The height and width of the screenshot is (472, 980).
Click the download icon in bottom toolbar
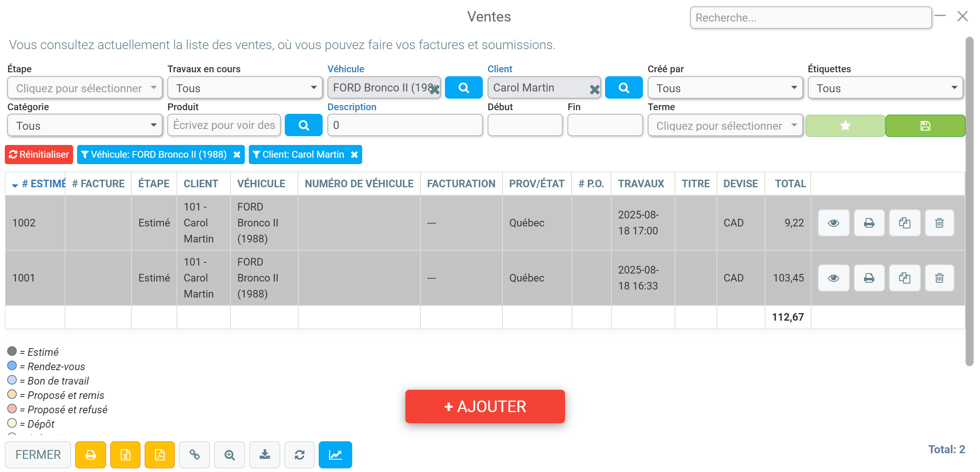(x=265, y=455)
